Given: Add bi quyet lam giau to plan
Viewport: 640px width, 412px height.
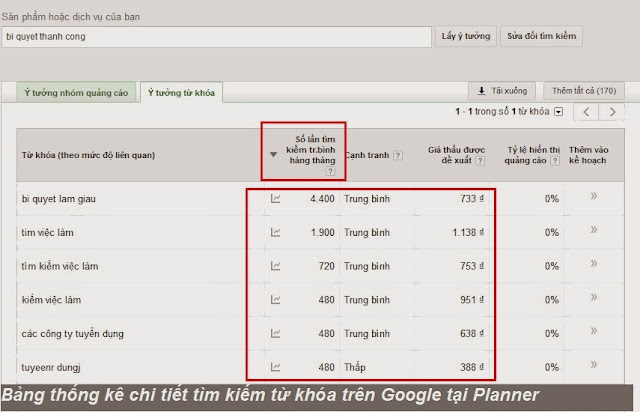Looking at the screenshot, I should pos(594,196).
